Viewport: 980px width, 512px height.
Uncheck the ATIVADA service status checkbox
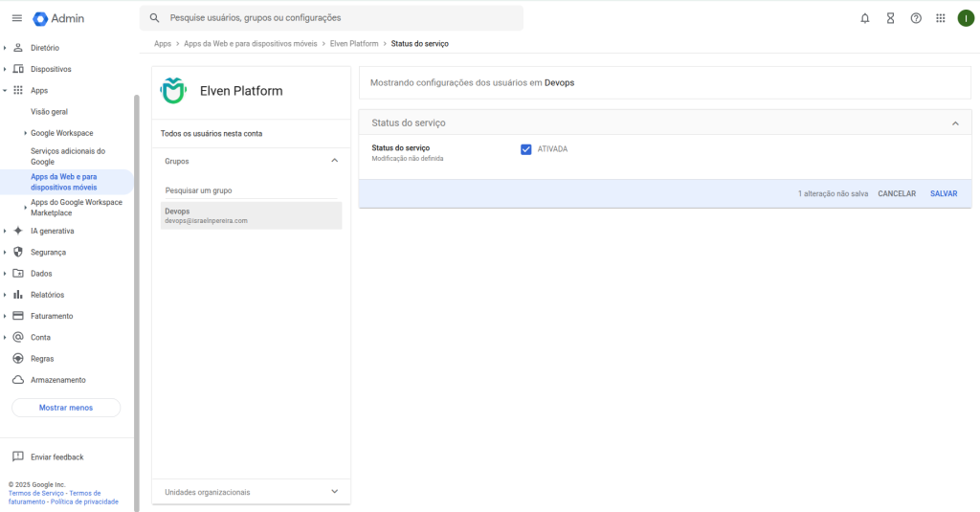(x=526, y=149)
